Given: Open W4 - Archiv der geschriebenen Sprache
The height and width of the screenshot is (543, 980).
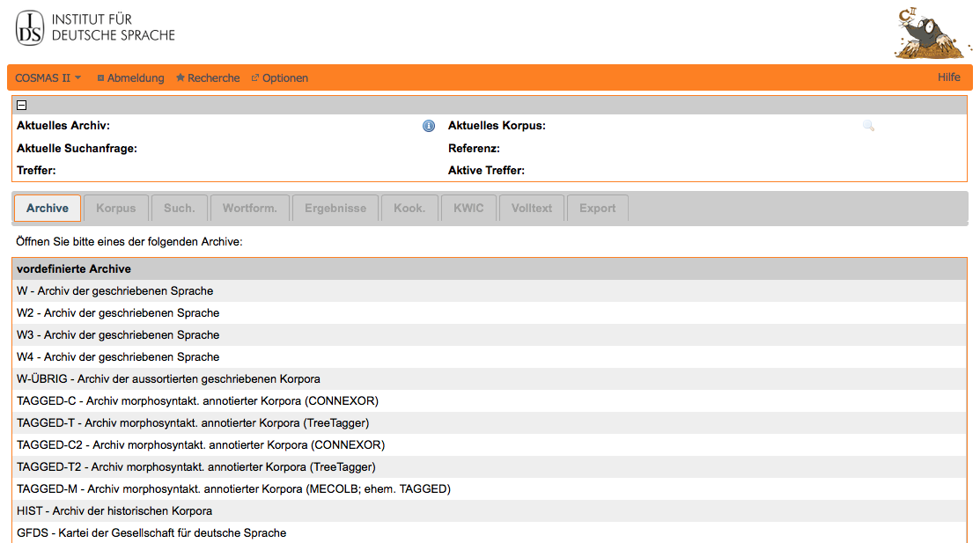Looking at the screenshot, I should click(490, 356).
